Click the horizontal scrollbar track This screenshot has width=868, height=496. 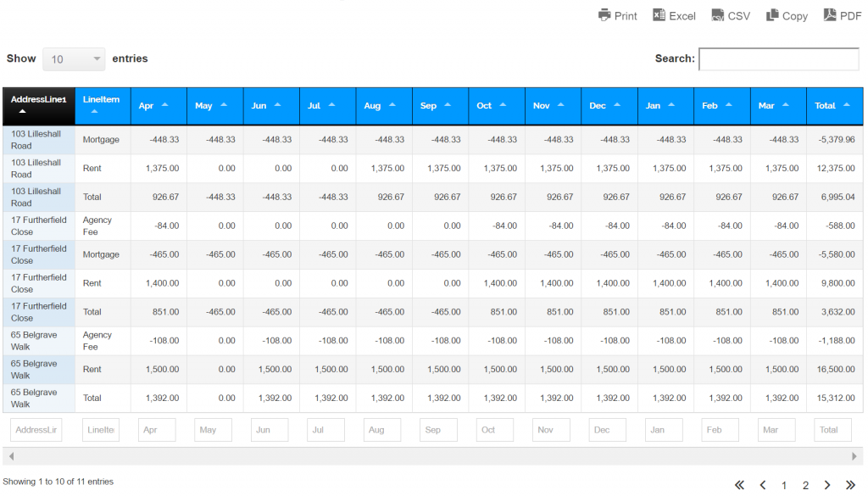click(x=432, y=456)
